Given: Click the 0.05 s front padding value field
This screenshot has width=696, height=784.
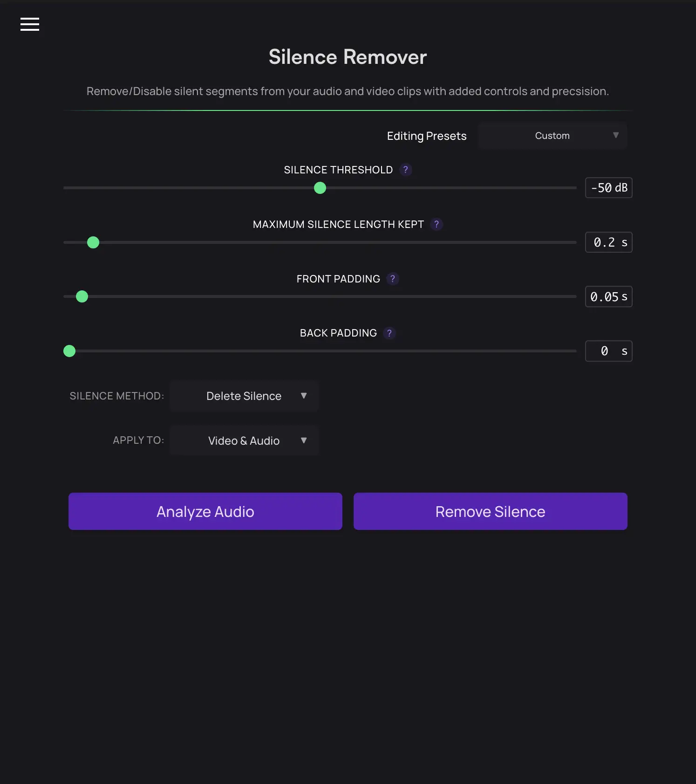Looking at the screenshot, I should pos(608,296).
